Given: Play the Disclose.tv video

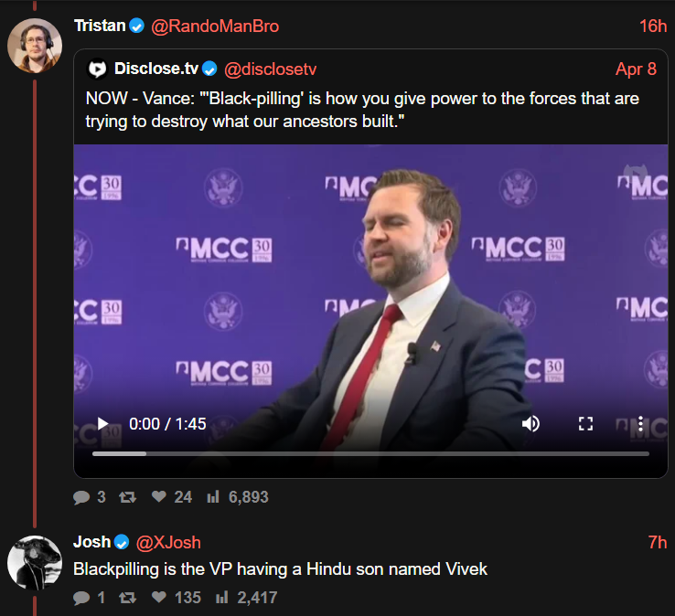Looking at the screenshot, I should 102,424.
